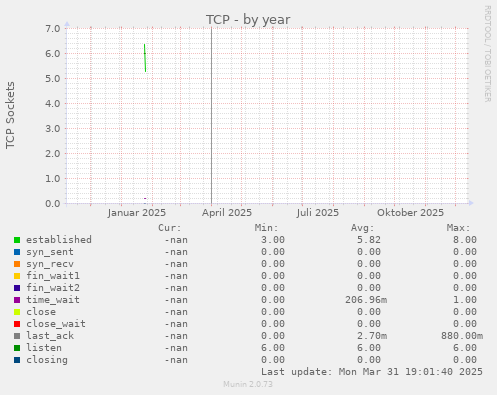Click established average value 5.82

pos(369,240)
